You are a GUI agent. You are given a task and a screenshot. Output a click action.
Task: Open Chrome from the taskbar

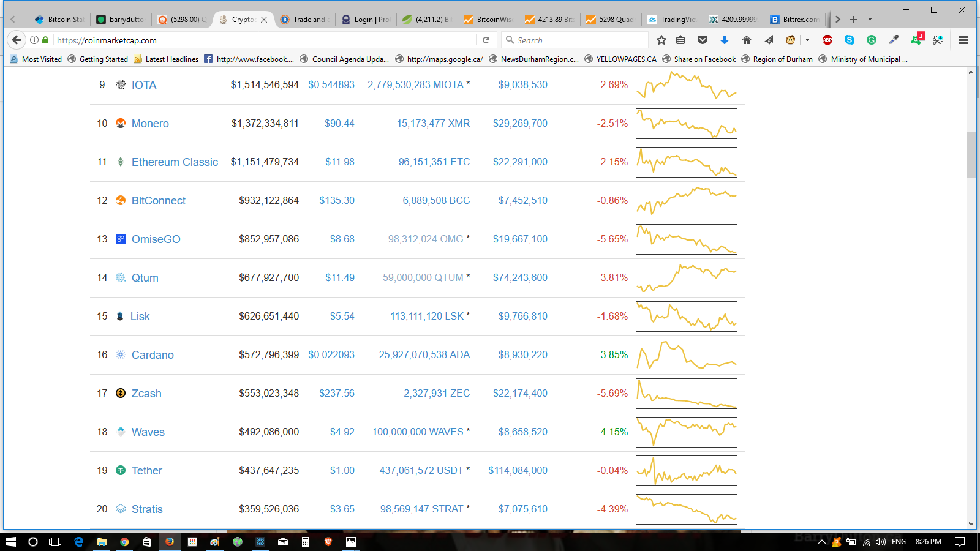pos(124,542)
